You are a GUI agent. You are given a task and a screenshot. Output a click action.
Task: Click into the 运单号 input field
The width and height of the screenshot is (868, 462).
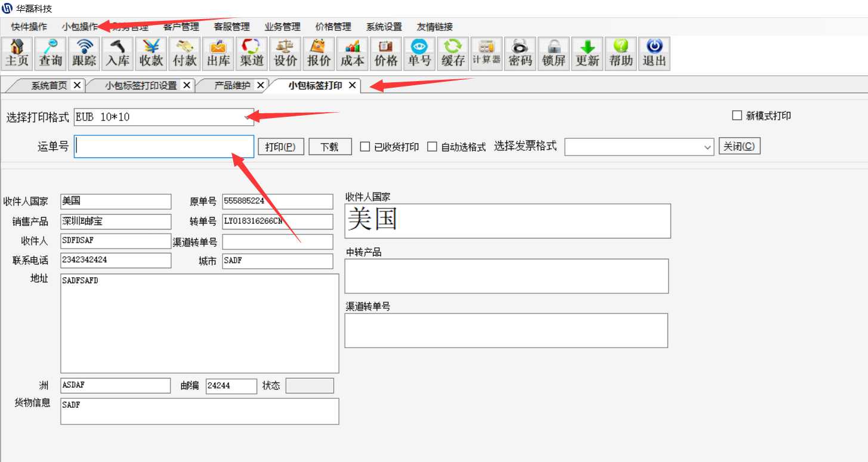pos(164,147)
